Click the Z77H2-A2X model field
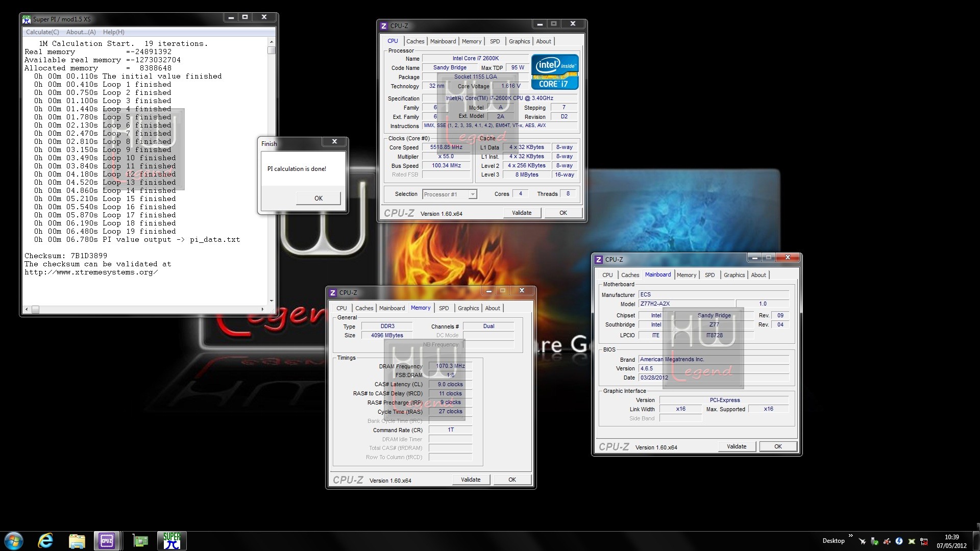 point(687,304)
